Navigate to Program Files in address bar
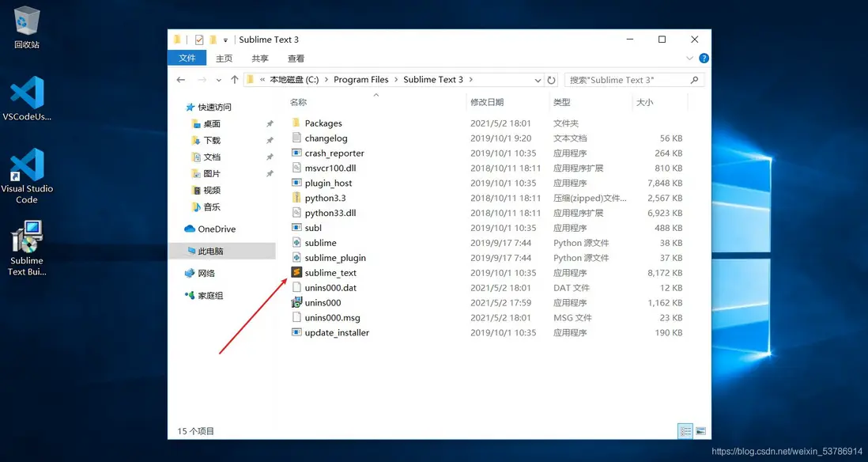Image resolution: width=868 pixels, height=462 pixels. tap(361, 80)
